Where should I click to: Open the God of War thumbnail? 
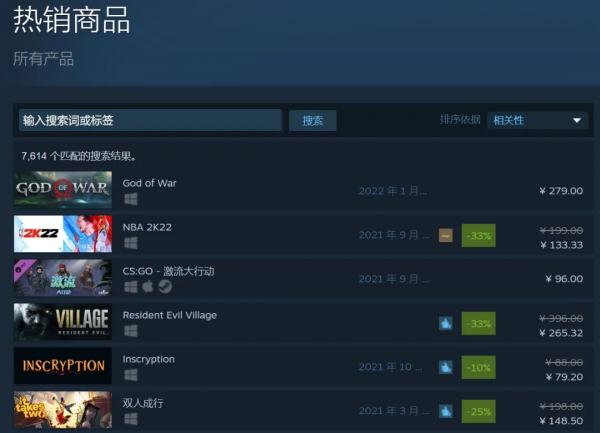(x=63, y=190)
